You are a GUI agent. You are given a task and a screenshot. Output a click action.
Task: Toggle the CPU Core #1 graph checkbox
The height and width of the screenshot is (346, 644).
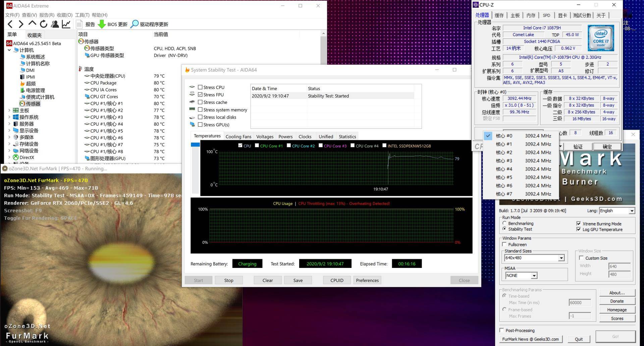click(257, 145)
